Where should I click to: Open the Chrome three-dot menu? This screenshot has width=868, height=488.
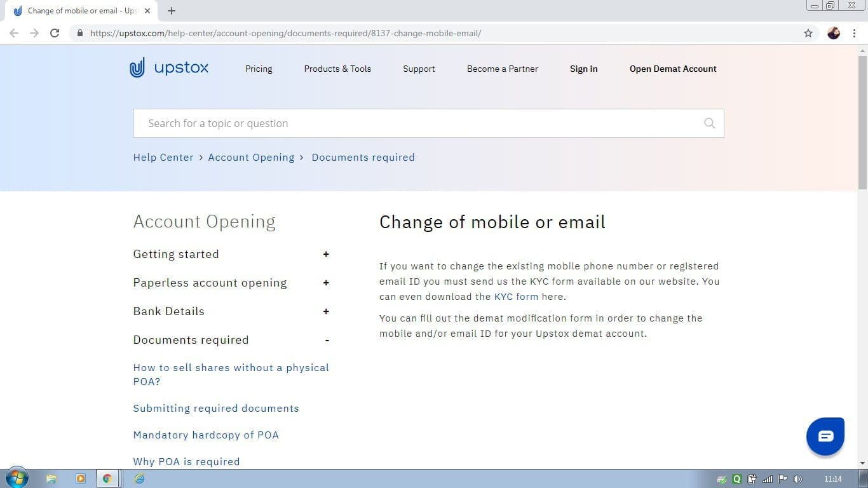854,33
